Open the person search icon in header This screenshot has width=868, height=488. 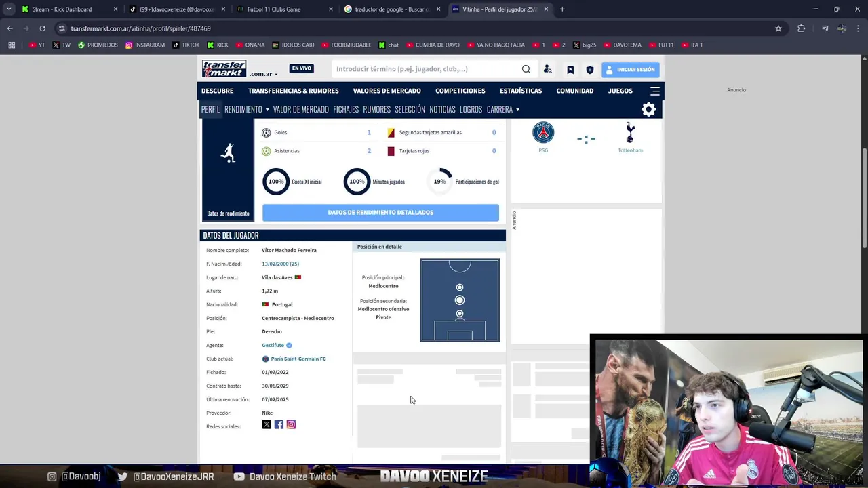click(548, 69)
